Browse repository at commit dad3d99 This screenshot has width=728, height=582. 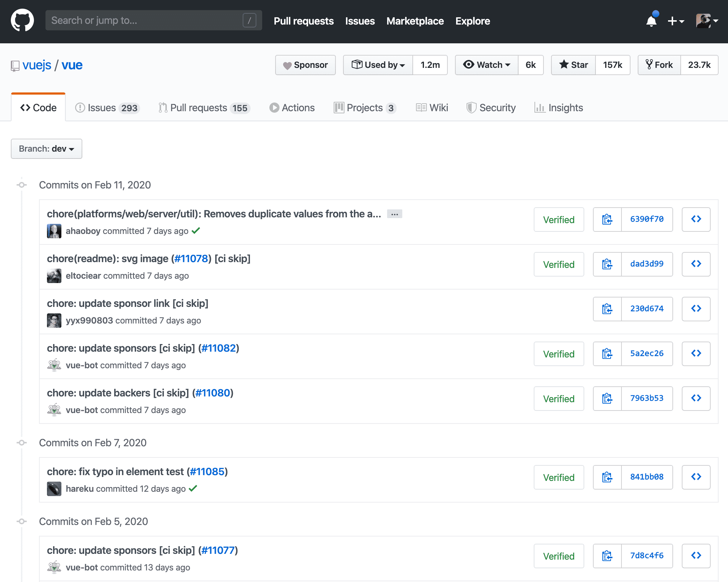696,264
